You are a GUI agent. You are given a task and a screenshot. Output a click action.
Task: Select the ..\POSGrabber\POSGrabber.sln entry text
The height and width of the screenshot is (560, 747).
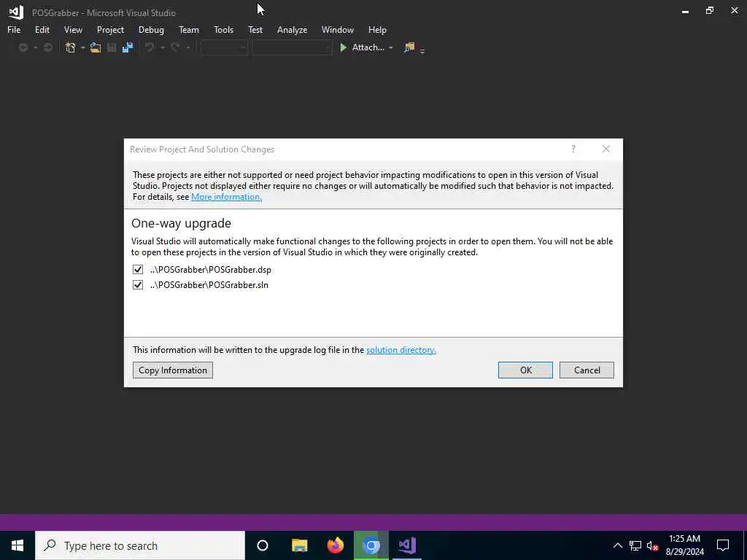pyautogui.click(x=209, y=285)
